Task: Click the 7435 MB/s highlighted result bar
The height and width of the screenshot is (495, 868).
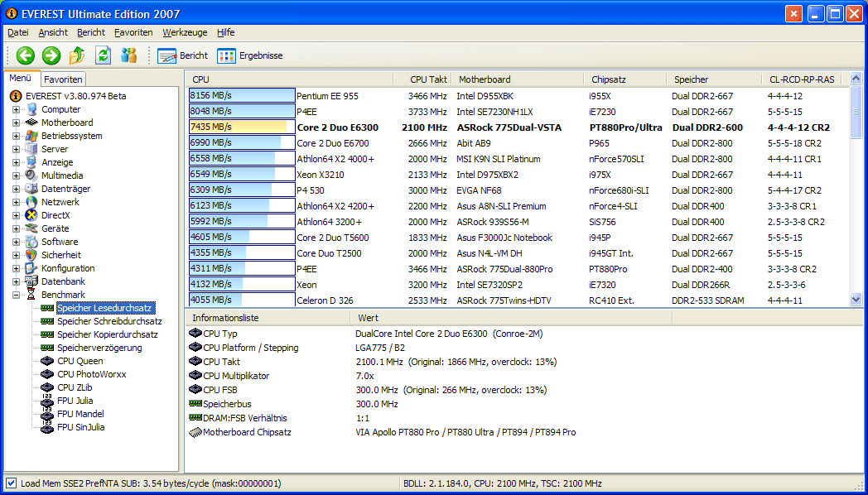Action: pyautogui.click(x=242, y=127)
